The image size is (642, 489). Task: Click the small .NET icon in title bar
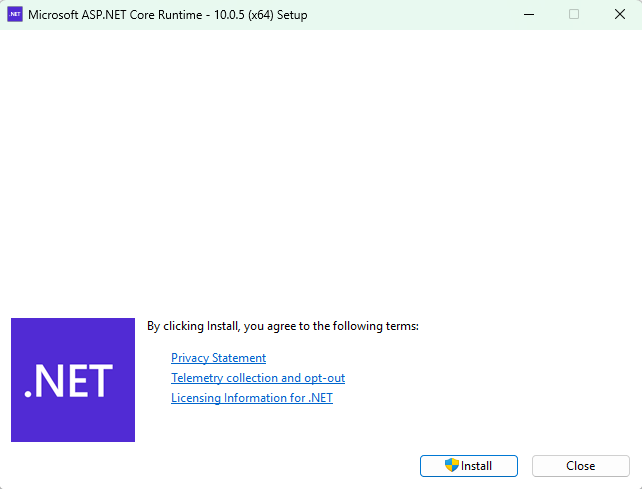[x=15, y=14]
